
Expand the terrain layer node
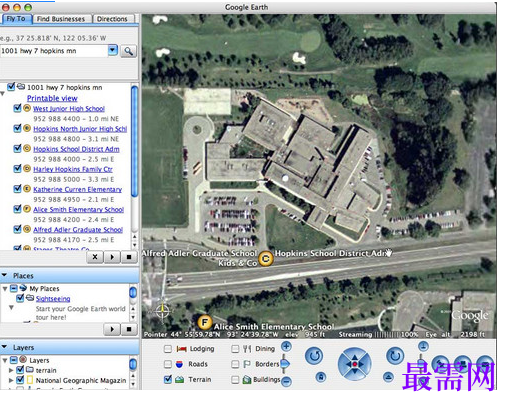11,370
